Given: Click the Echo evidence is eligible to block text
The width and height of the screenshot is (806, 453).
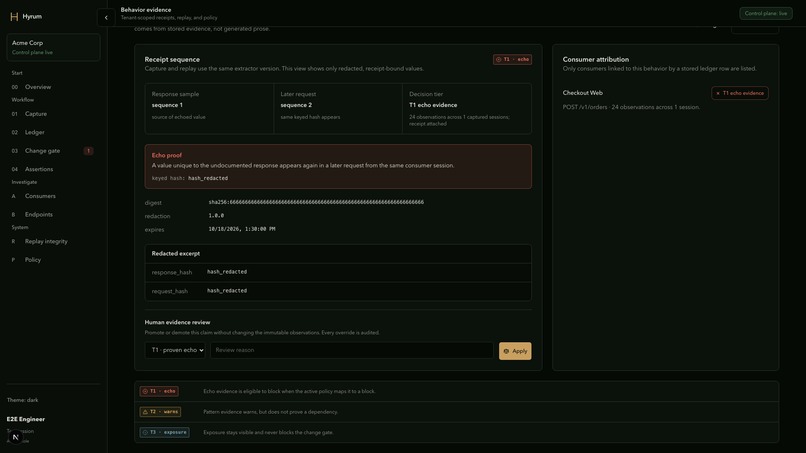Looking at the screenshot, I should pos(289,391).
